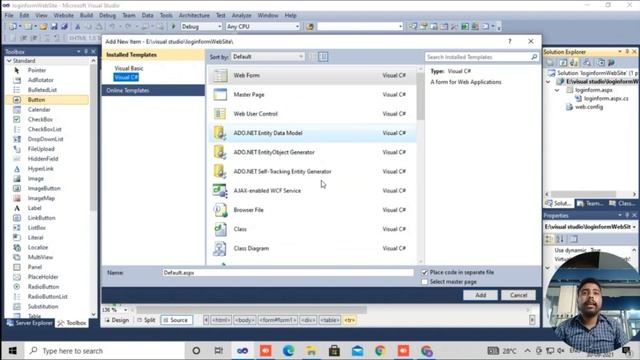Select the Button toolbox control

47,100
